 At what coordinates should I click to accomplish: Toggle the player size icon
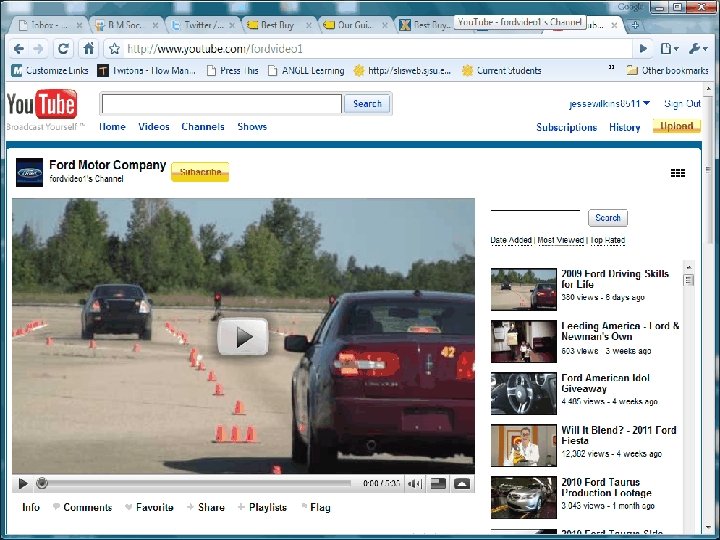pyautogui.click(x=438, y=484)
